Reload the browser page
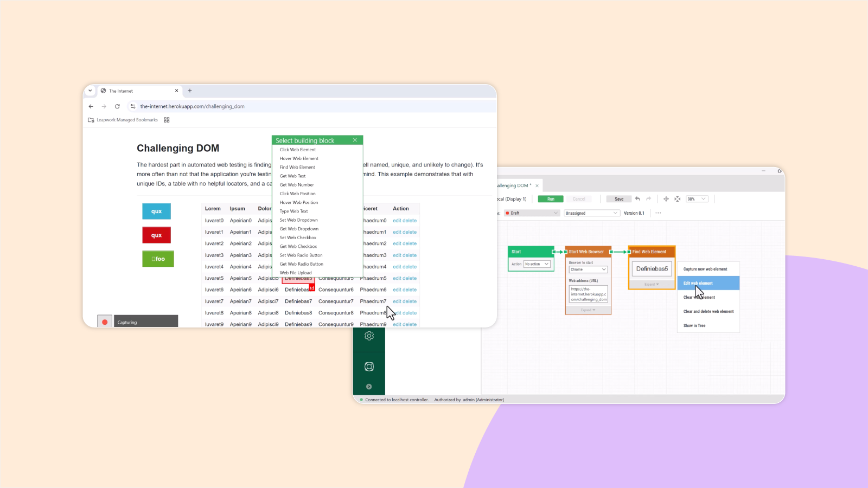This screenshot has width=868, height=488. [117, 106]
